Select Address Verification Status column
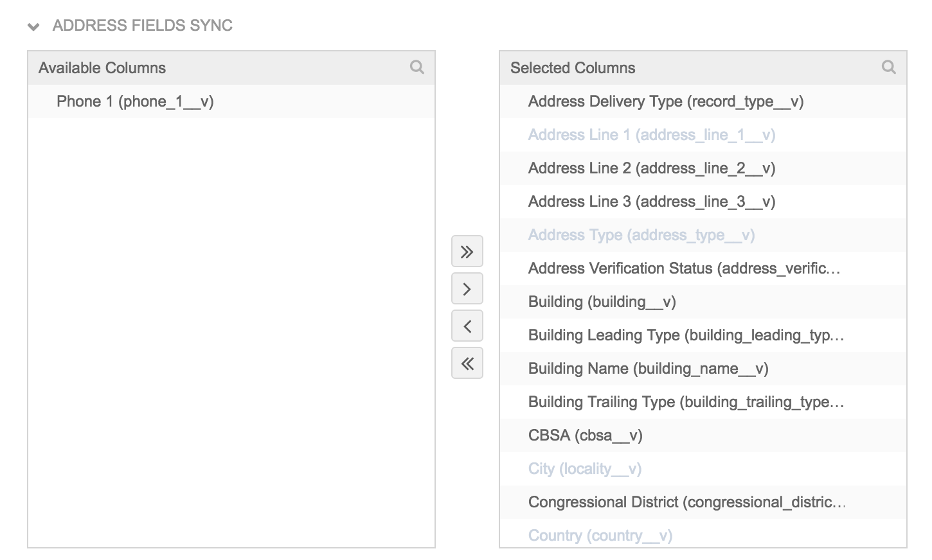 point(684,268)
